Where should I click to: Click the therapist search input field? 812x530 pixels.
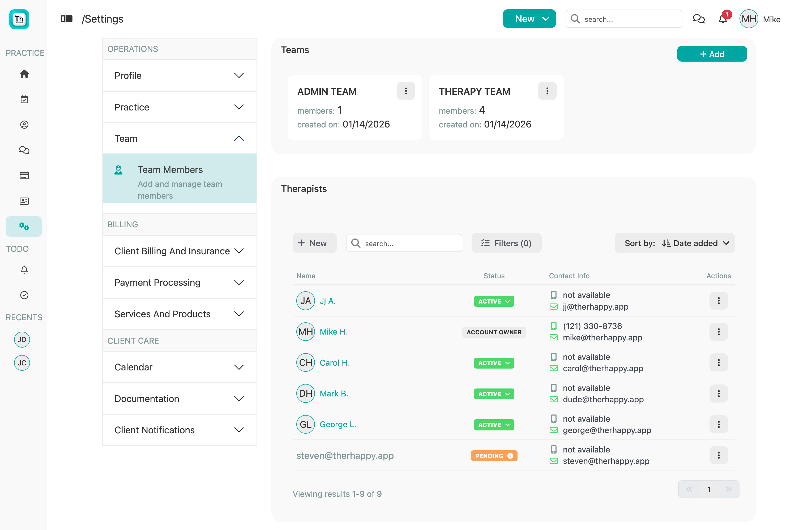[x=404, y=243]
